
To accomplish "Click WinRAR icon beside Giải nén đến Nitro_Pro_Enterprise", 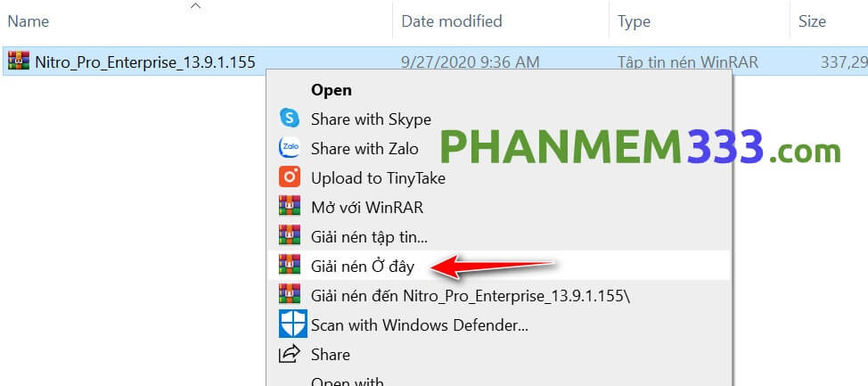I will point(289,294).
